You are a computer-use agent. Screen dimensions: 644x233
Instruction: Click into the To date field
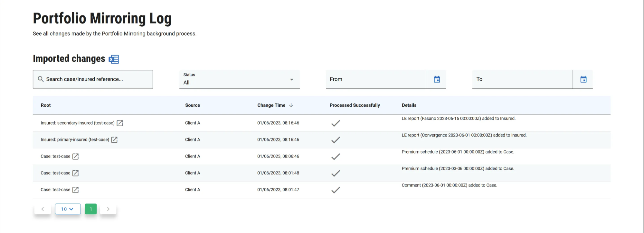[522, 79]
